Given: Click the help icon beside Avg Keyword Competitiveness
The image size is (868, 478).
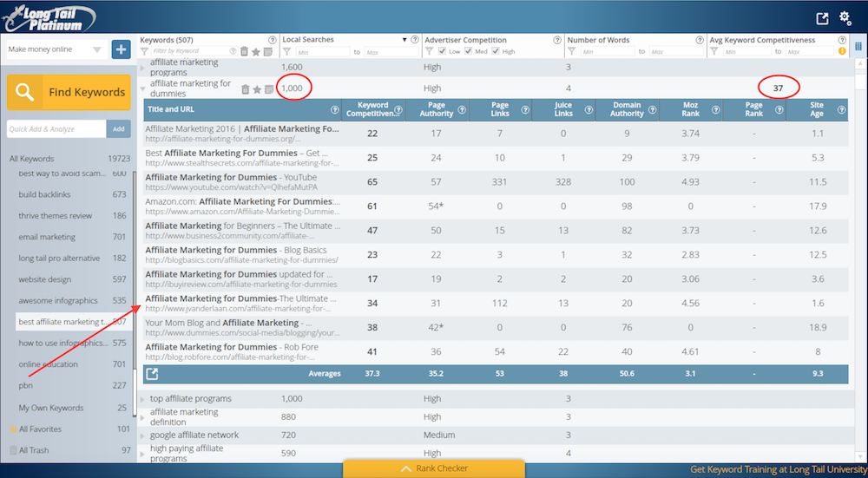Looking at the screenshot, I should (x=842, y=40).
